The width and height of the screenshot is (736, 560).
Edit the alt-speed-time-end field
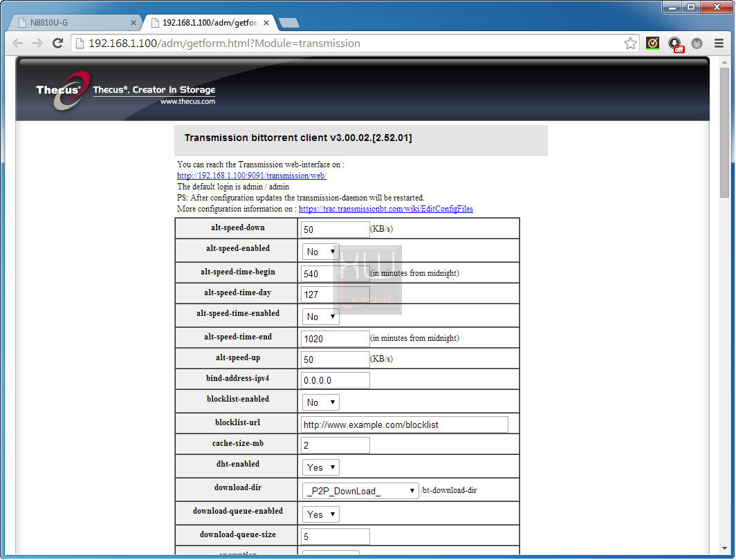[x=335, y=339]
